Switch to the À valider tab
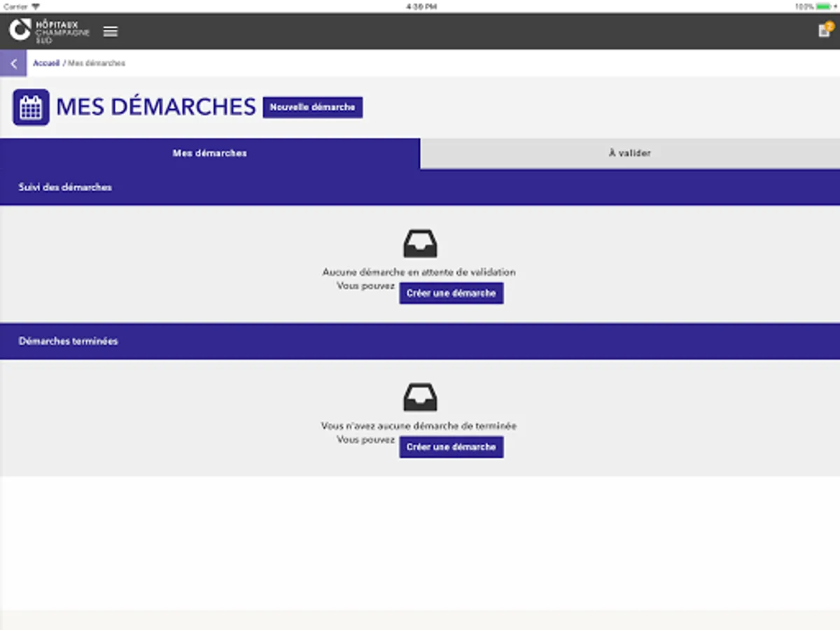Viewport: 840px width, 630px height. click(630, 153)
